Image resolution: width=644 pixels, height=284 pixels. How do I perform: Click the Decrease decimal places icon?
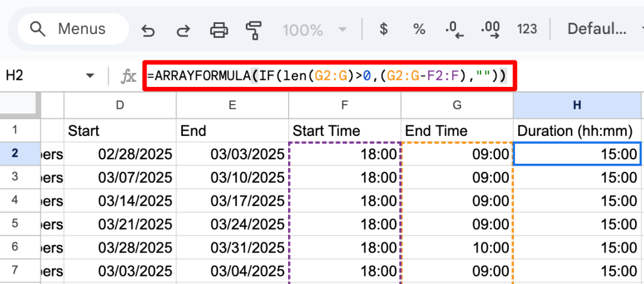pos(454,30)
